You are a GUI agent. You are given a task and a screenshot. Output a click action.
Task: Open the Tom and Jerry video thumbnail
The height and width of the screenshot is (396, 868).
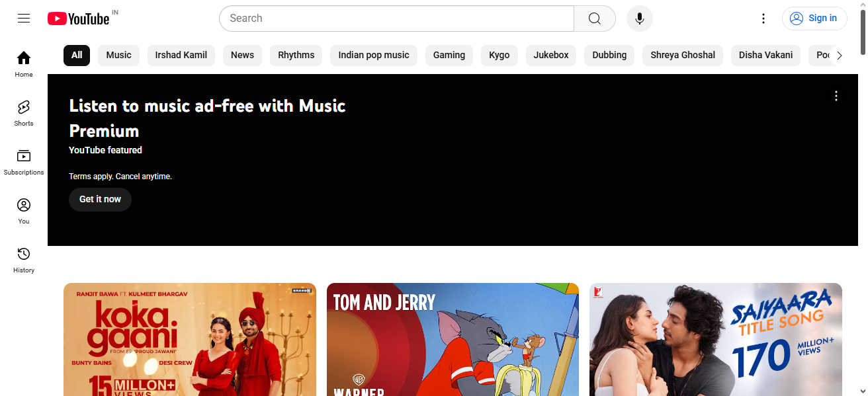pos(453,340)
